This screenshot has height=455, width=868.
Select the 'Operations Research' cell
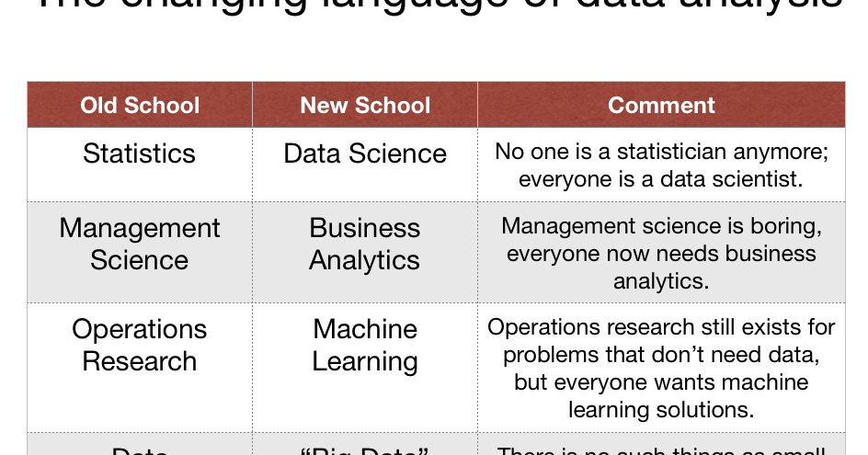tap(140, 345)
